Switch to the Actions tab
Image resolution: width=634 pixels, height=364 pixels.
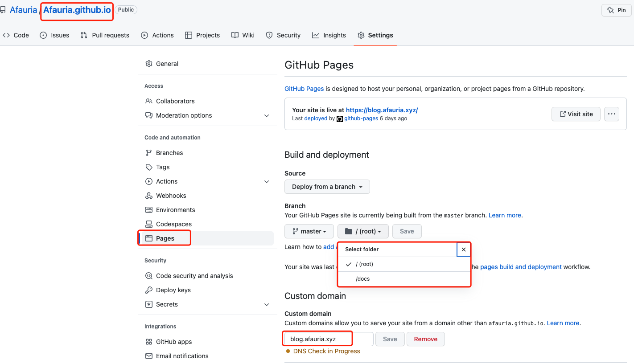(157, 35)
